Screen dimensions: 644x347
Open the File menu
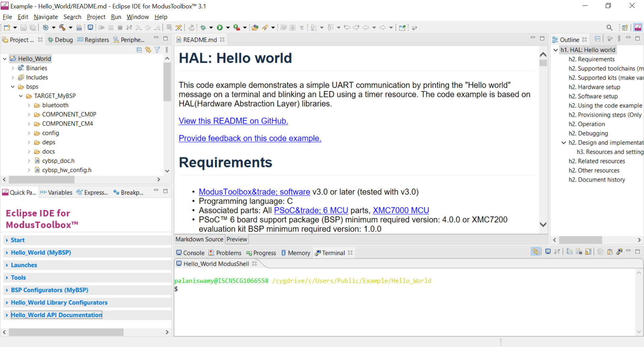pyautogui.click(x=7, y=17)
